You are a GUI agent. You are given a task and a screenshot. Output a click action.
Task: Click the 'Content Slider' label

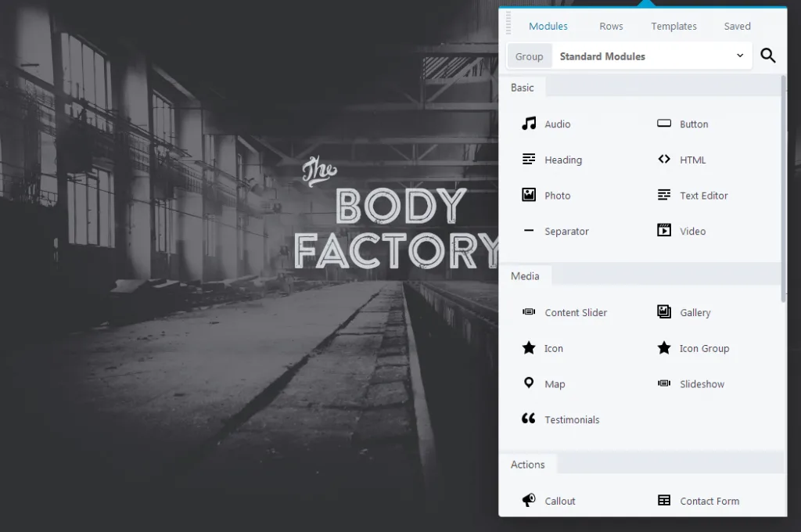(576, 312)
